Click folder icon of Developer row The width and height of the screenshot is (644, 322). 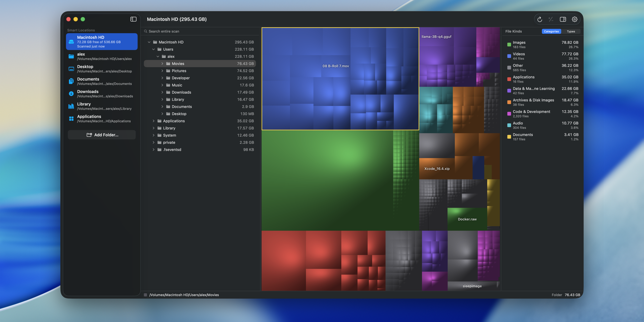(x=168, y=78)
